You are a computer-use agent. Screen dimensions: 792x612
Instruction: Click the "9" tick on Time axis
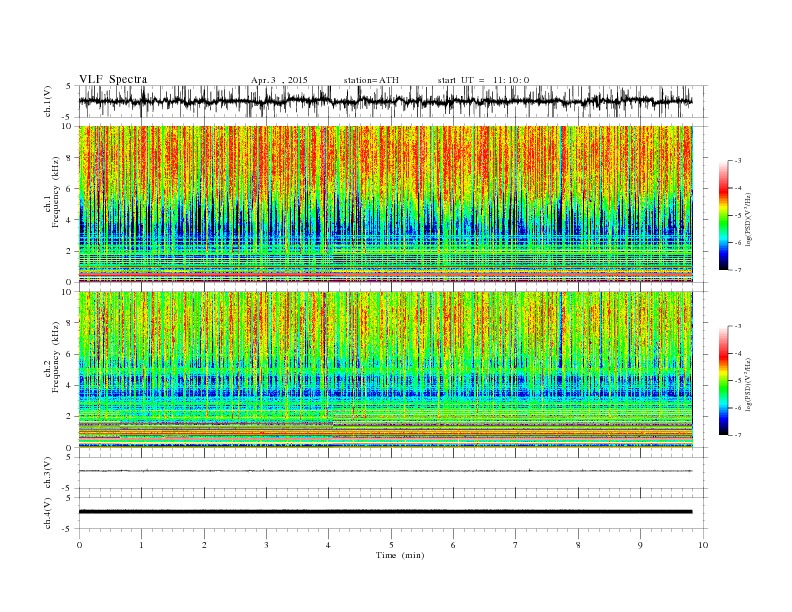(640, 545)
